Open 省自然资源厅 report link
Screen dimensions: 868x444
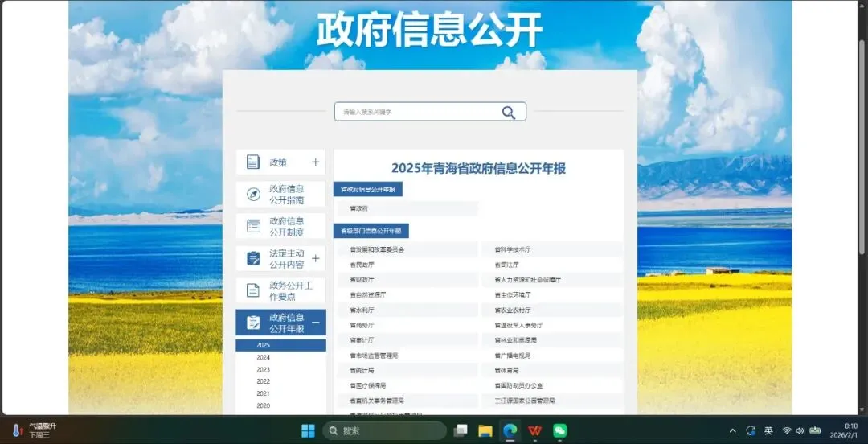click(367, 295)
